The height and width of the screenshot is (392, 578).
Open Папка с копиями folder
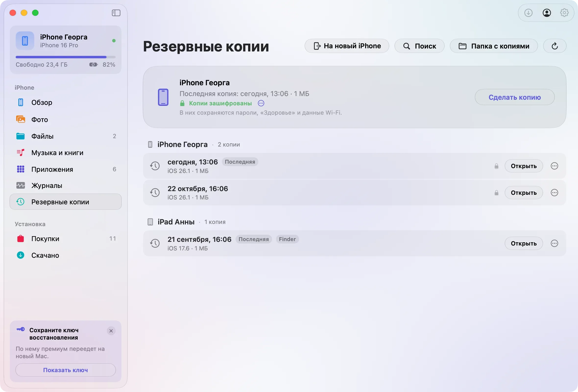coord(494,46)
